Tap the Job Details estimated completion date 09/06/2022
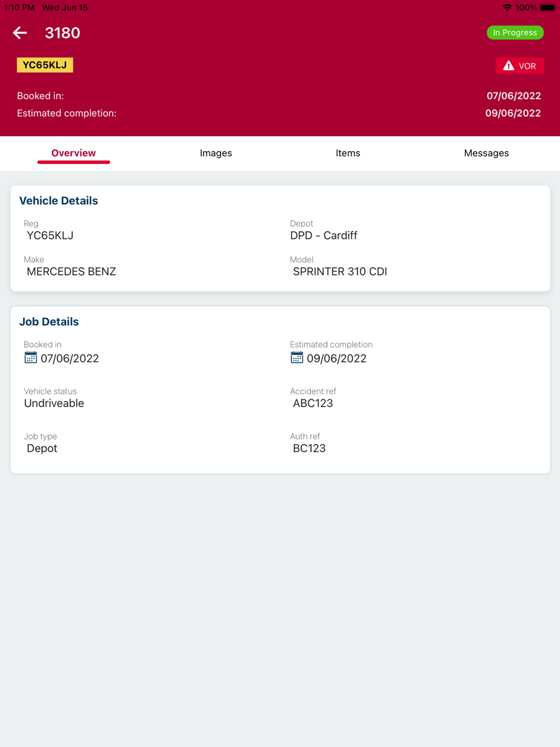This screenshot has width=560, height=747. pyautogui.click(x=337, y=358)
